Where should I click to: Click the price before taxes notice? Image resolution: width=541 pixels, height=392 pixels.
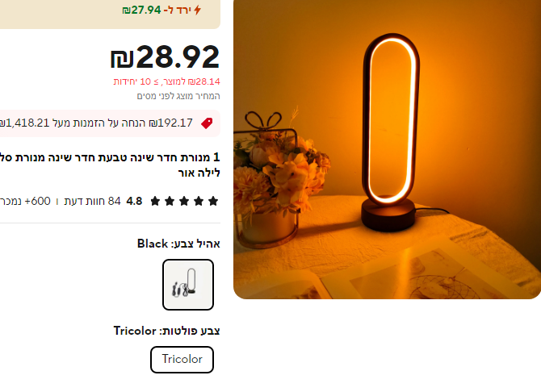pyautogui.click(x=178, y=96)
